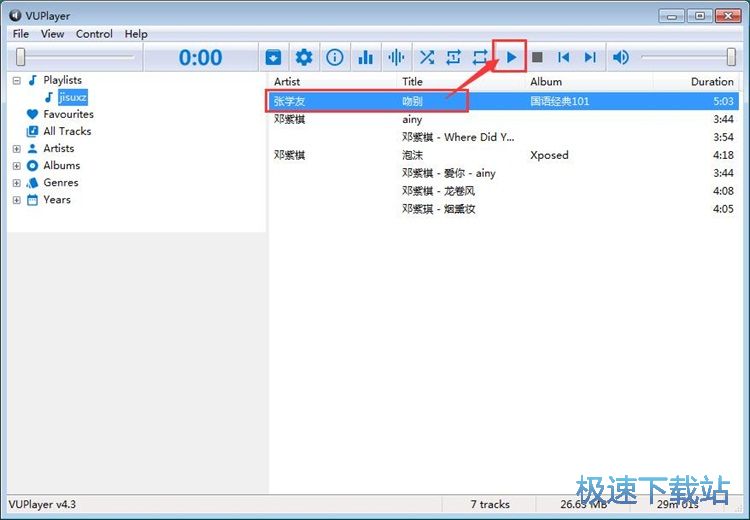The image size is (750, 520).
Task: Stop playback with the square button
Action: point(537,57)
